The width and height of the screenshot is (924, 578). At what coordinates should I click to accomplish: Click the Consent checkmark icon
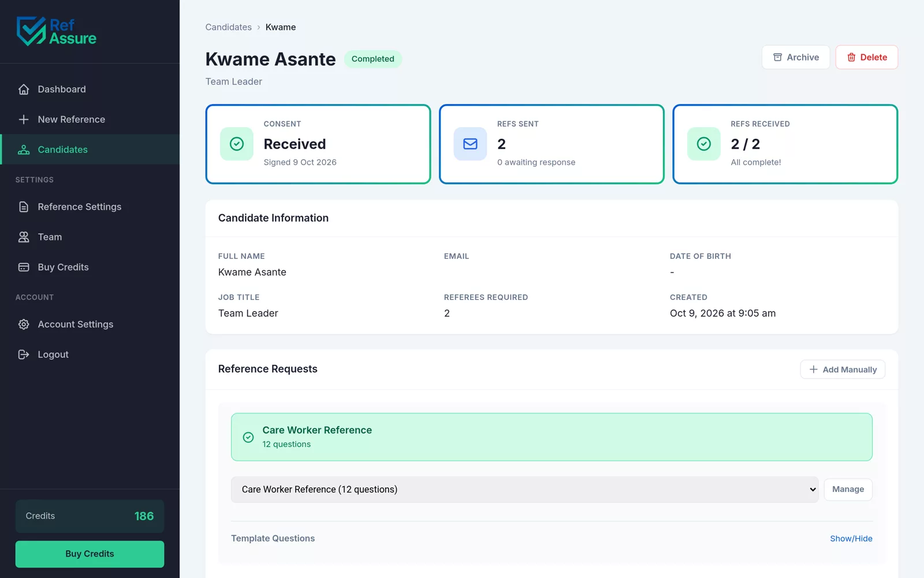click(x=237, y=144)
